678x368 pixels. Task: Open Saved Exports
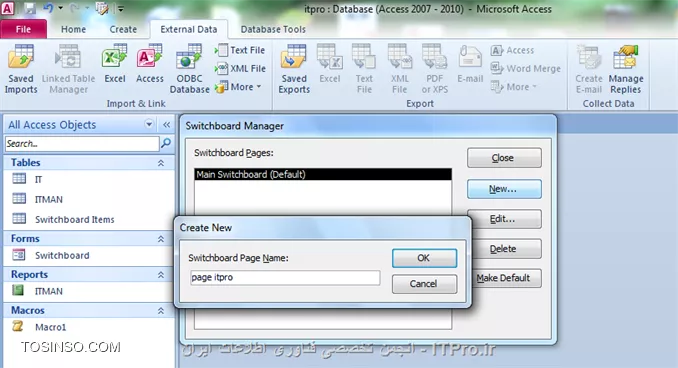click(x=294, y=69)
